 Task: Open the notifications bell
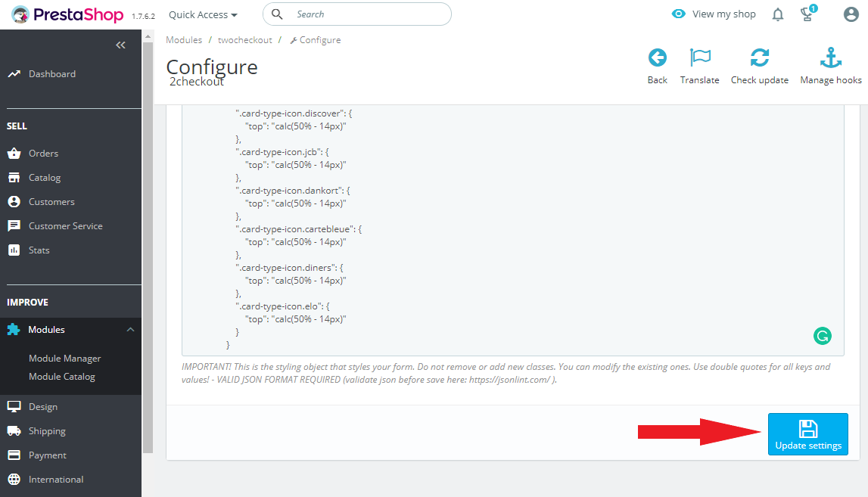tap(778, 15)
